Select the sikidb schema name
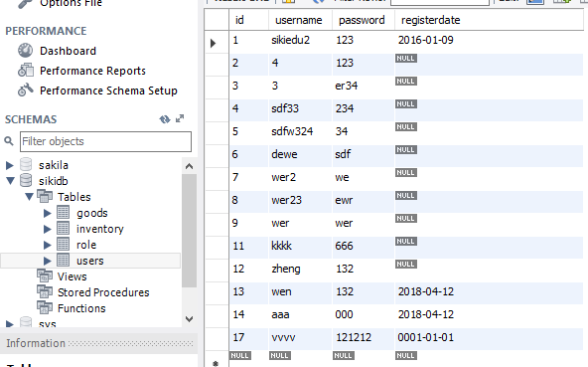Viewport: 588px width, 367px height. pos(54,181)
